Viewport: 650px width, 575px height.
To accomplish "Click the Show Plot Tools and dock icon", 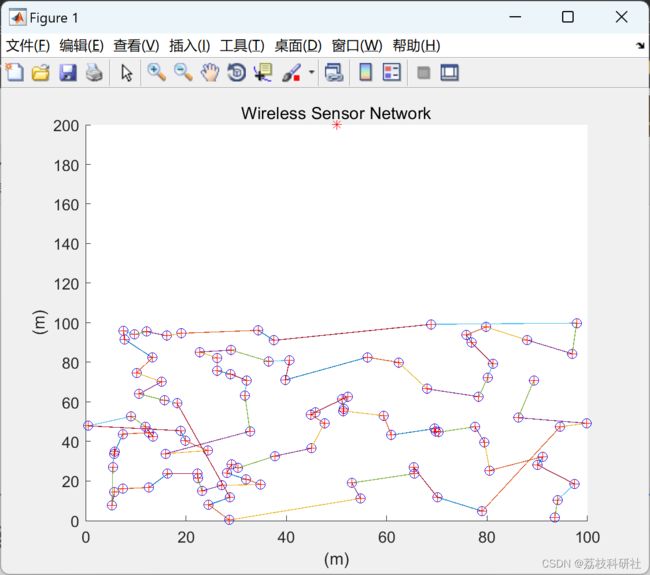I will tap(449, 73).
